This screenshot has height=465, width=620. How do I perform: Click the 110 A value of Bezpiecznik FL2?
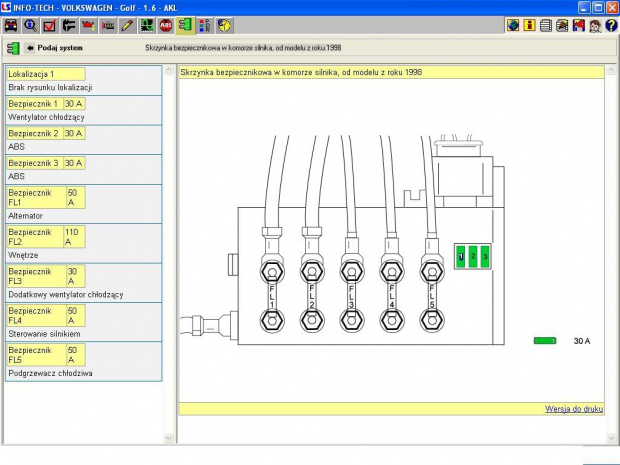pos(74,237)
